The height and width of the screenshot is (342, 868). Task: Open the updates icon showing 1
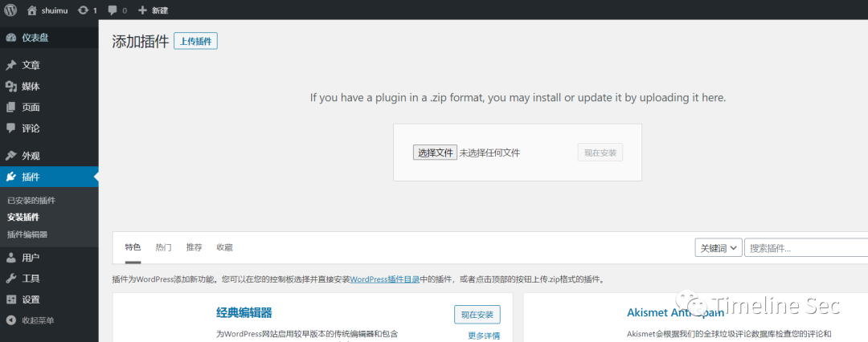tap(84, 10)
